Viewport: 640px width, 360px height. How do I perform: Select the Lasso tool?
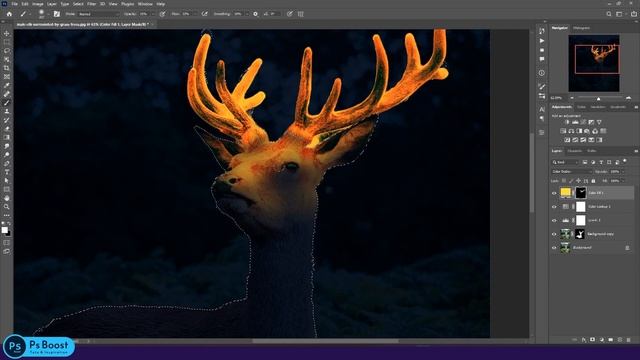click(7, 51)
